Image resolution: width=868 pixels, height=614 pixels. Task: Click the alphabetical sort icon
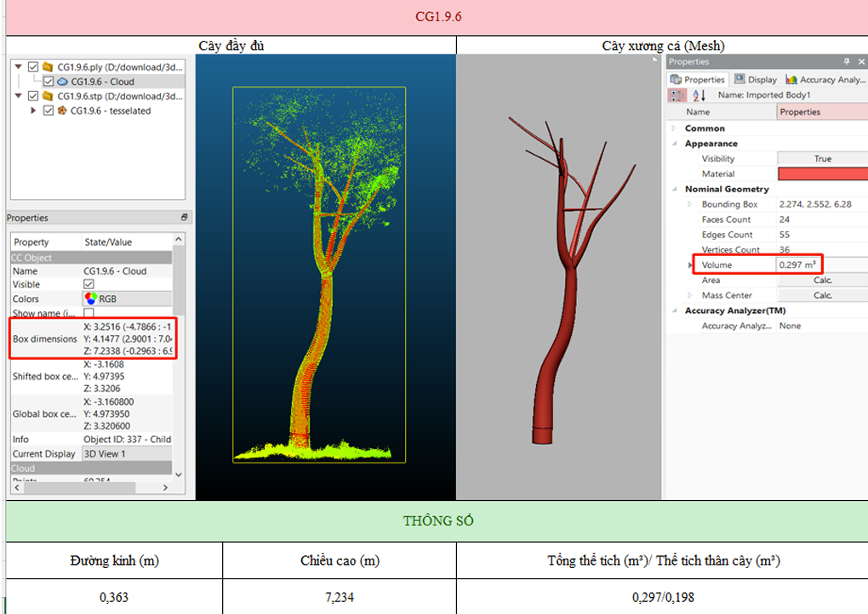point(699,95)
